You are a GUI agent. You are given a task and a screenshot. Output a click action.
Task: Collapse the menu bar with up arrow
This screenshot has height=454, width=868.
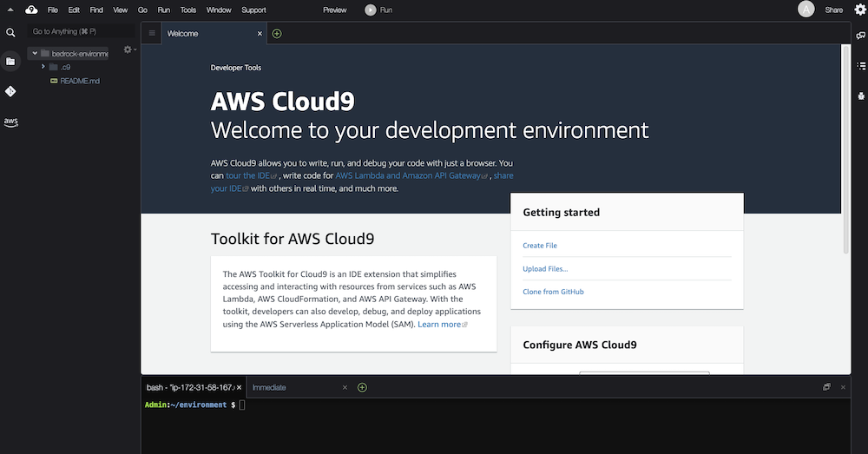[10, 10]
